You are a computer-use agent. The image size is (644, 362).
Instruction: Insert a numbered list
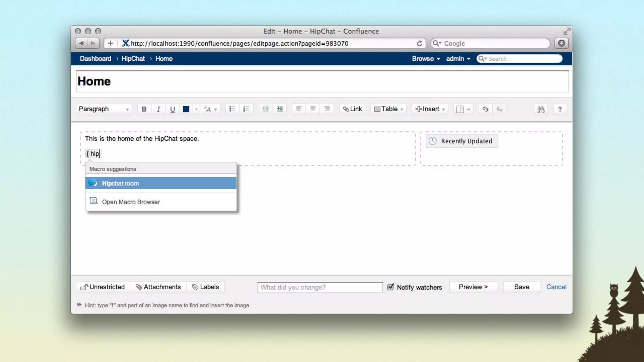tap(246, 109)
